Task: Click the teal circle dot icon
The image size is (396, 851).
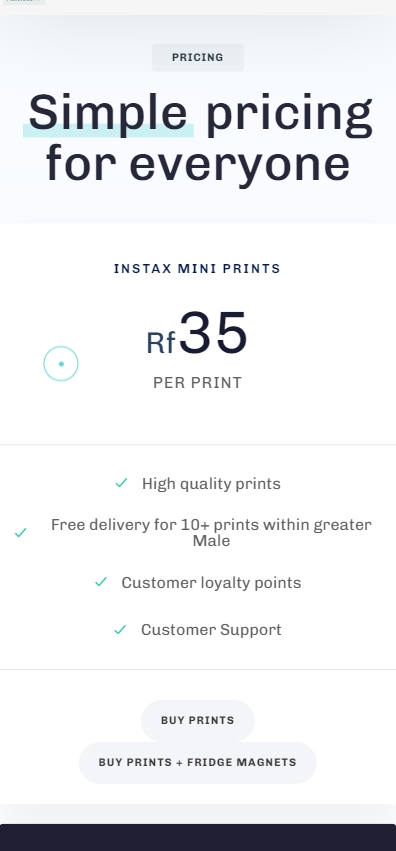Action: pos(61,364)
